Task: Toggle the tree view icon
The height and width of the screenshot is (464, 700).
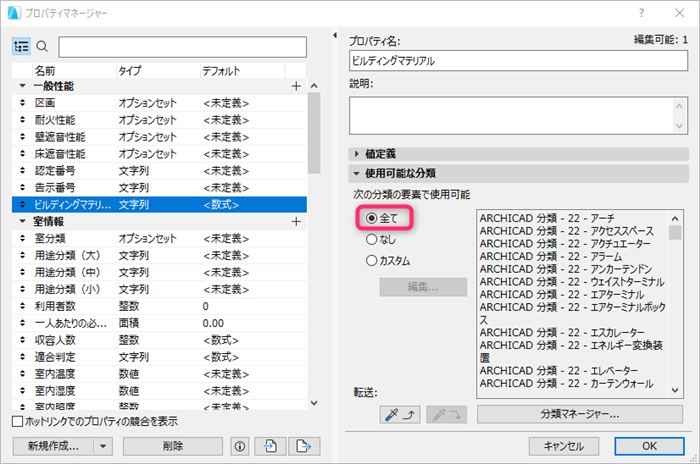Action: pyautogui.click(x=21, y=46)
